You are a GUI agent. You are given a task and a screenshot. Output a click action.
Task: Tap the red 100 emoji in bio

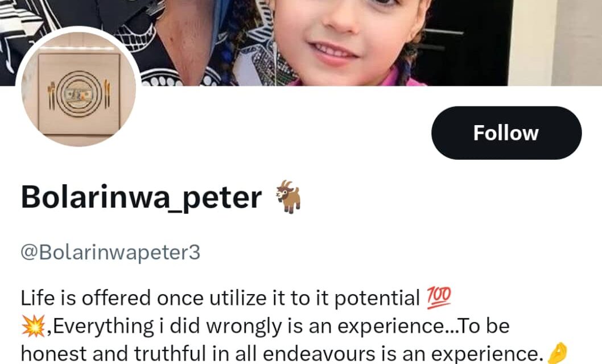439,298
